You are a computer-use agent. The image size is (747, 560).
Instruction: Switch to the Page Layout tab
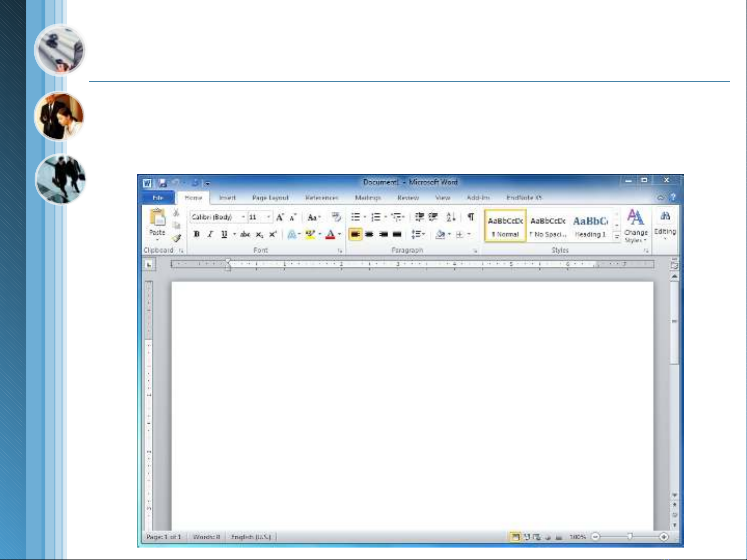(x=270, y=198)
